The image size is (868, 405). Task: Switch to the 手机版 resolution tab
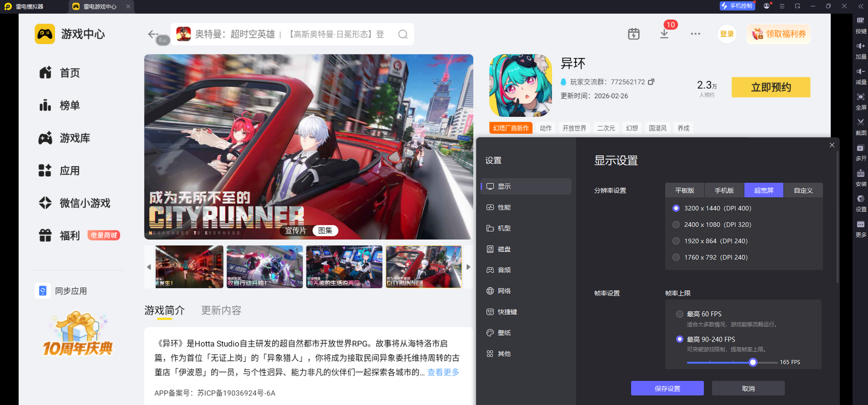pos(724,190)
